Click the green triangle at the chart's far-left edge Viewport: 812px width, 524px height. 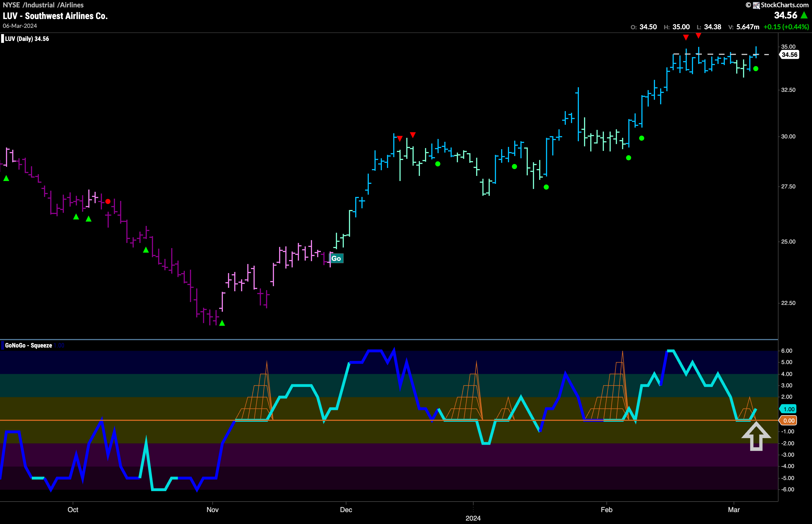(6, 178)
